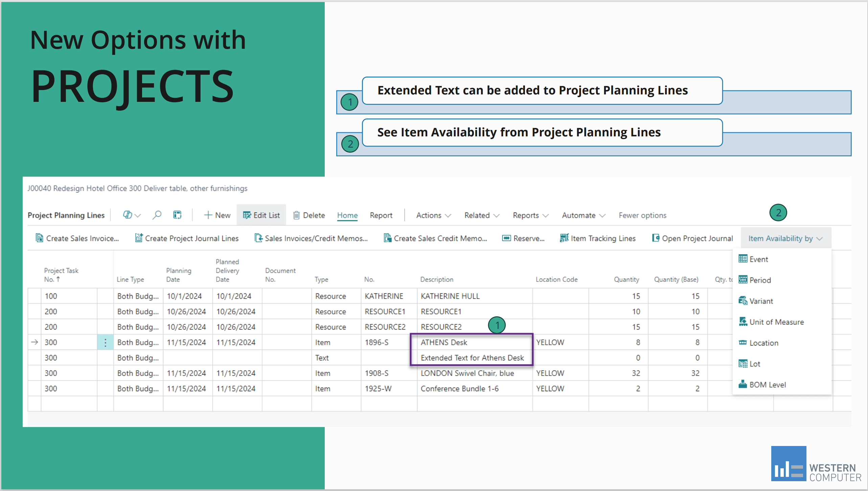Open Item Tracking Lines
Image resolution: width=868 pixels, height=491 pixels.
coord(598,238)
